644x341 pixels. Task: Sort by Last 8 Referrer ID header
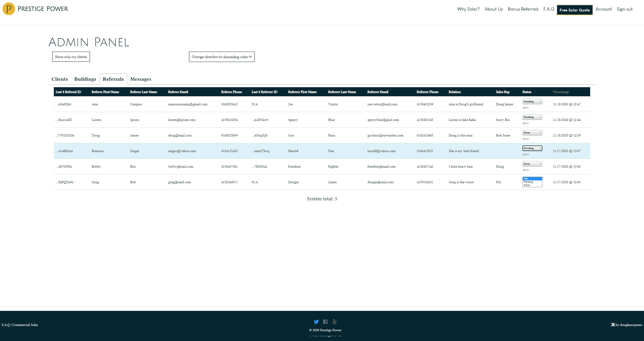(264, 92)
